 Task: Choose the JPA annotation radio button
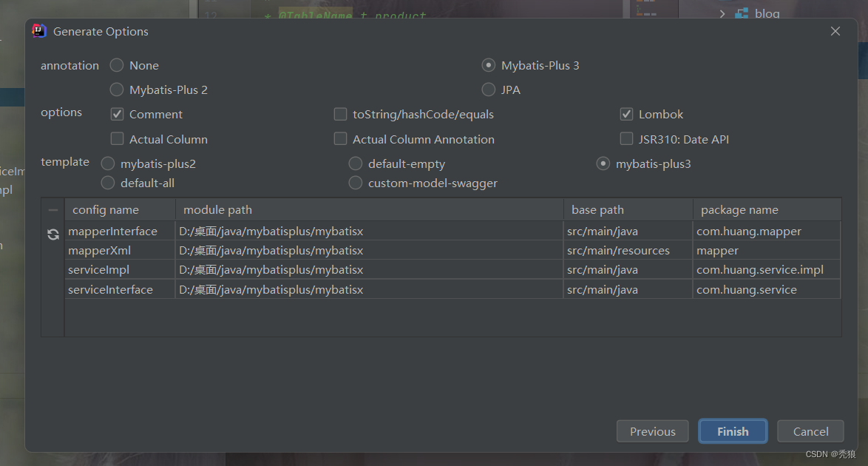pyautogui.click(x=488, y=90)
